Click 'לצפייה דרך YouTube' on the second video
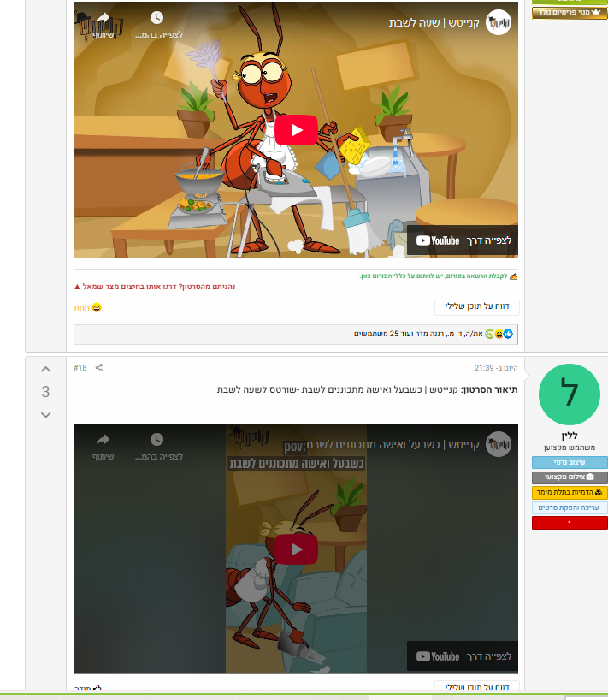The image size is (608, 700). (x=463, y=656)
